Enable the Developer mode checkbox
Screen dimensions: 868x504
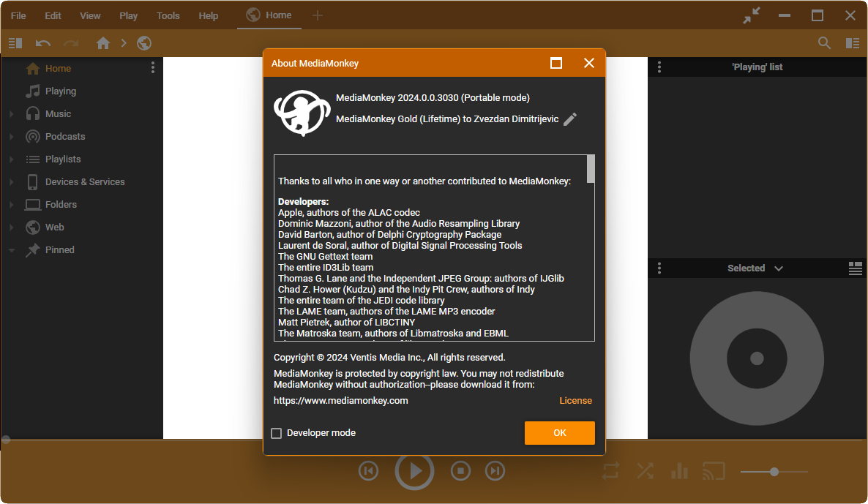point(277,433)
